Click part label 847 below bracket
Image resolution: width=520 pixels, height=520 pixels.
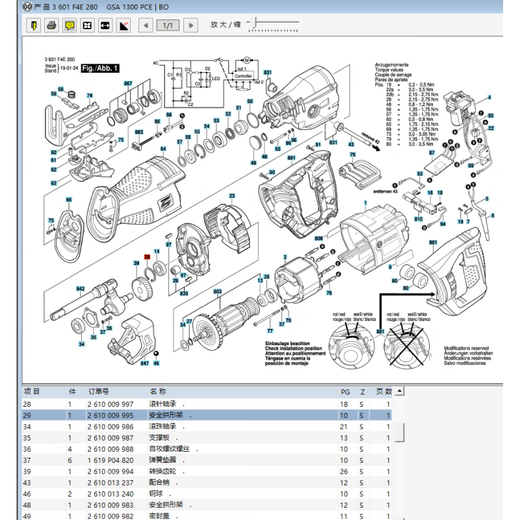[145, 363]
